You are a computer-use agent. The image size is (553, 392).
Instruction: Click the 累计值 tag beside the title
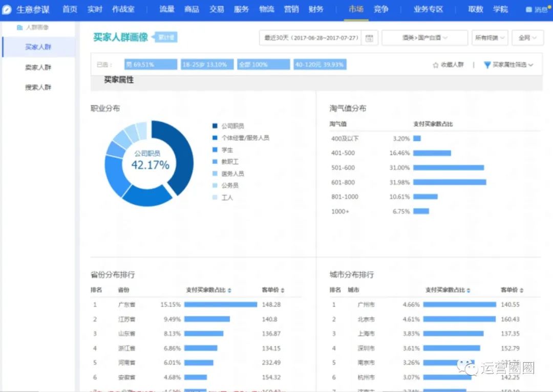coord(166,37)
